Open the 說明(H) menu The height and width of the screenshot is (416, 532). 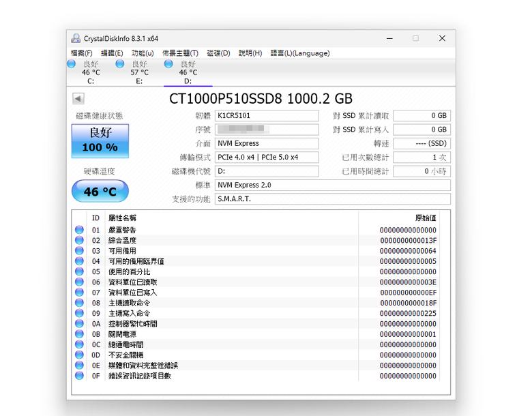(250, 53)
